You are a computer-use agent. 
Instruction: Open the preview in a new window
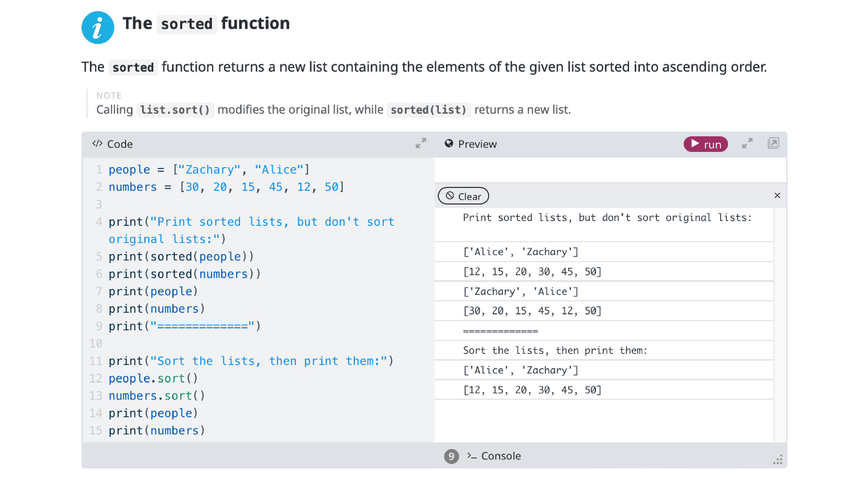coord(773,143)
